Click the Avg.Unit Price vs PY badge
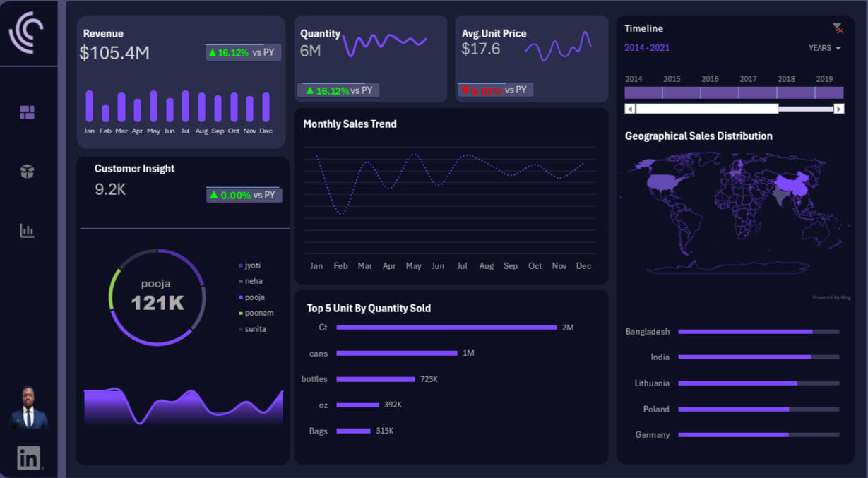The width and height of the screenshot is (868, 478). 495,90
